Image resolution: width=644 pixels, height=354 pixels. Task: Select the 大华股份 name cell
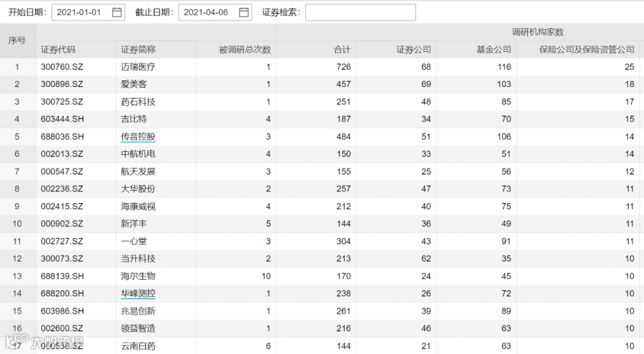(138, 189)
